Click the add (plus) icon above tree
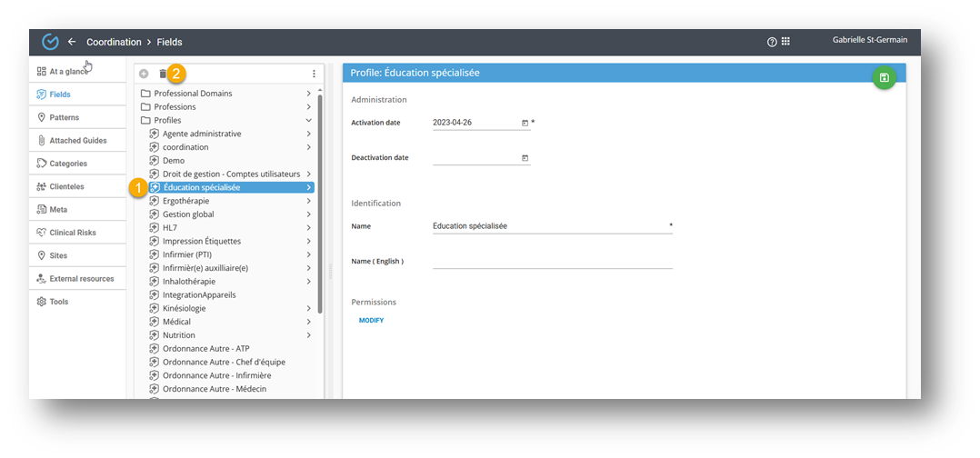 (144, 74)
